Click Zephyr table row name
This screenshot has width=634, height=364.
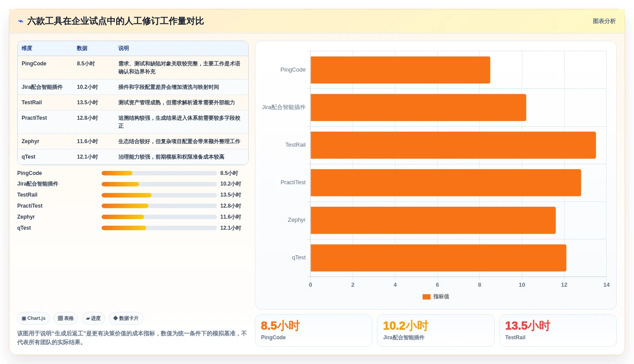[30, 141]
